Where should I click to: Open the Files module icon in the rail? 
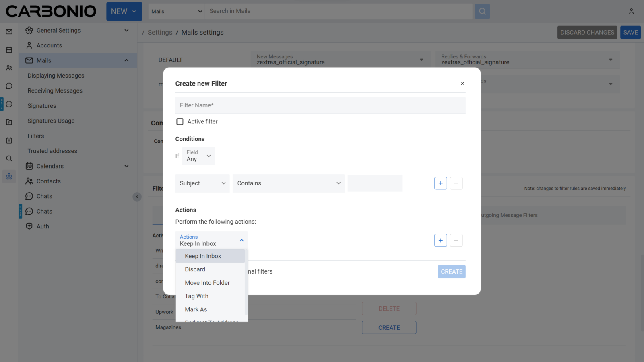(9, 122)
